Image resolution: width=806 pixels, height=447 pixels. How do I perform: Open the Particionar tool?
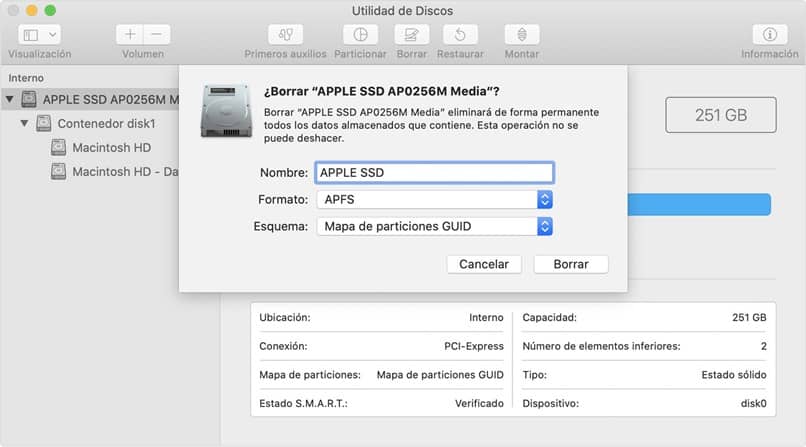click(x=360, y=34)
